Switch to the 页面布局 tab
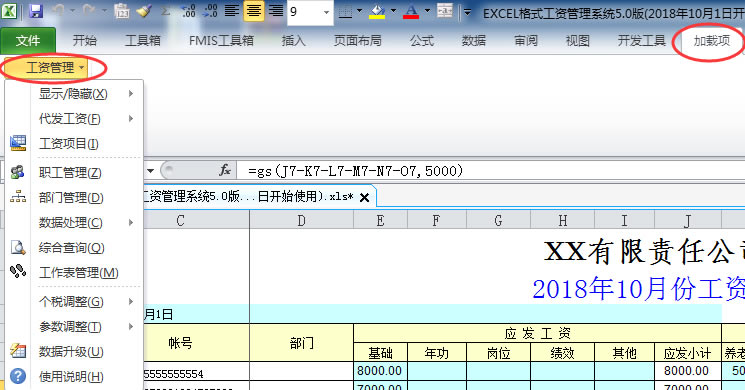The height and width of the screenshot is (390, 745). pos(357,41)
